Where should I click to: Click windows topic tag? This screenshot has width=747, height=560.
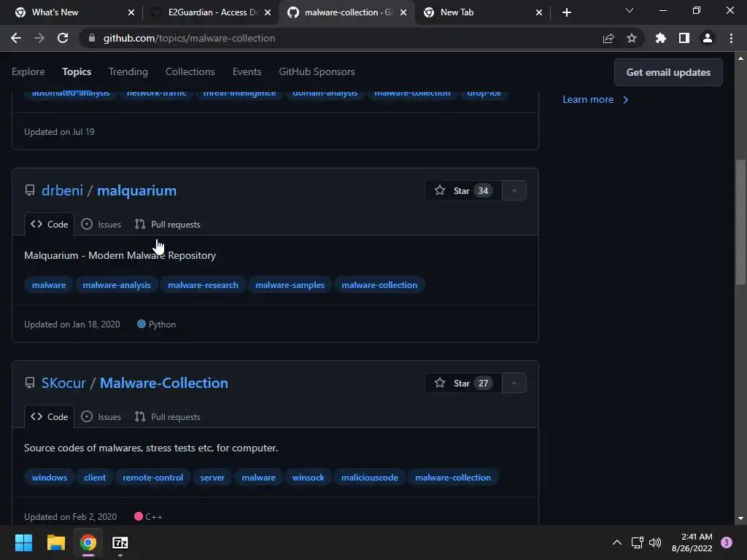[50, 478]
